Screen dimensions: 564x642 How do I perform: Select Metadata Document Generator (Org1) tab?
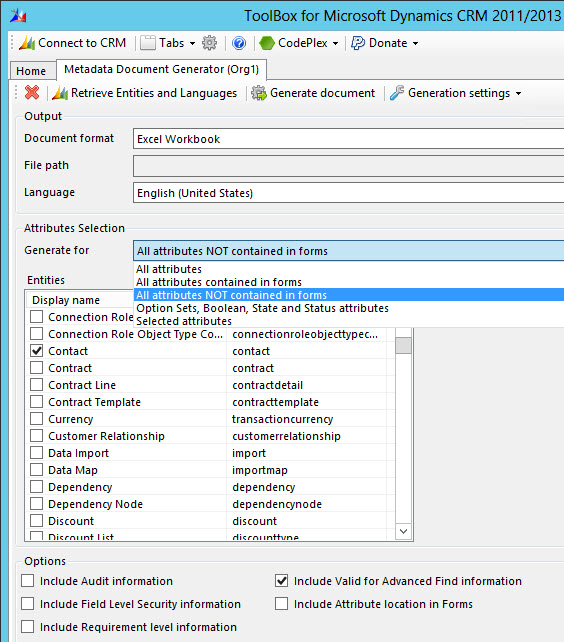(x=161, y=69)
